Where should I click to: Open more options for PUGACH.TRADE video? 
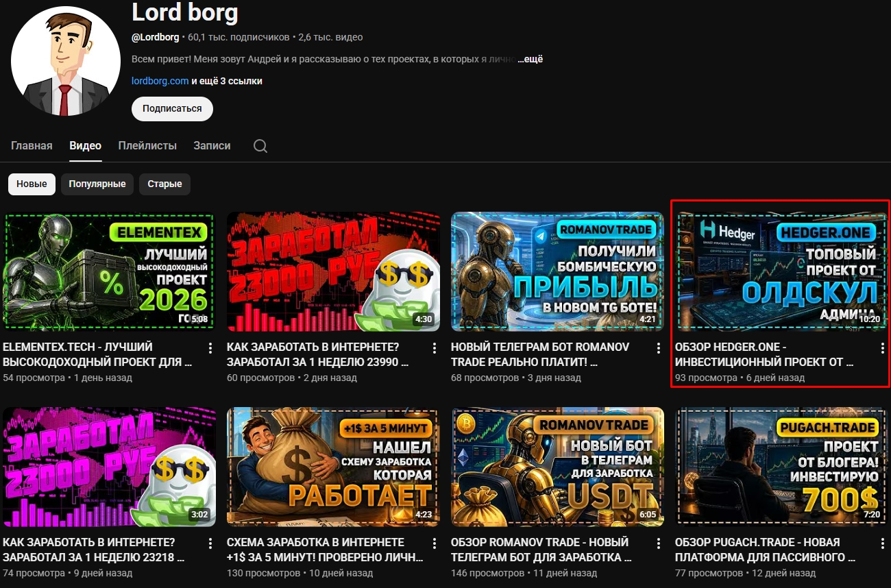[883, 543]
